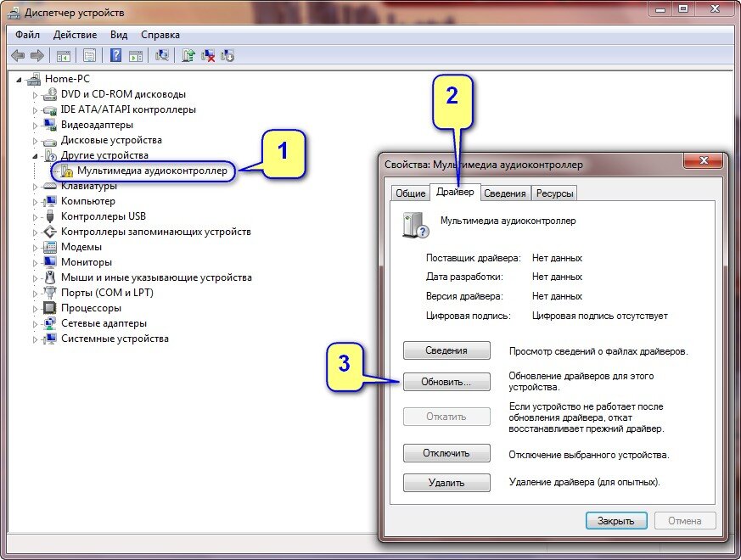
Task: Close the Свойства dialog with the red X
Action: [703, 160]
